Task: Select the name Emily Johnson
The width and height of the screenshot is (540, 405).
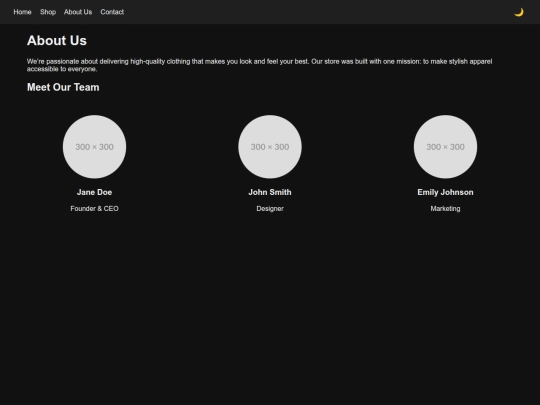Action: point(445,192)
